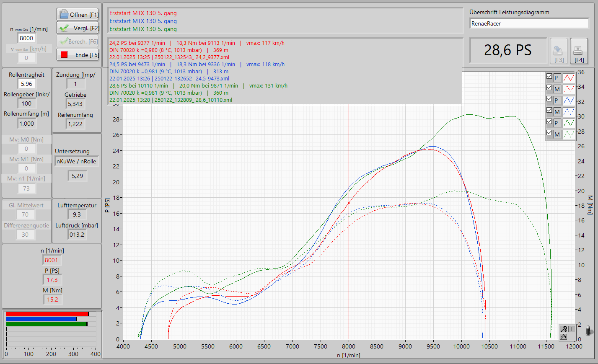This screenshot has width=598, height=364.
Task: Click the red progress bar
Action: tap(47, 314)
